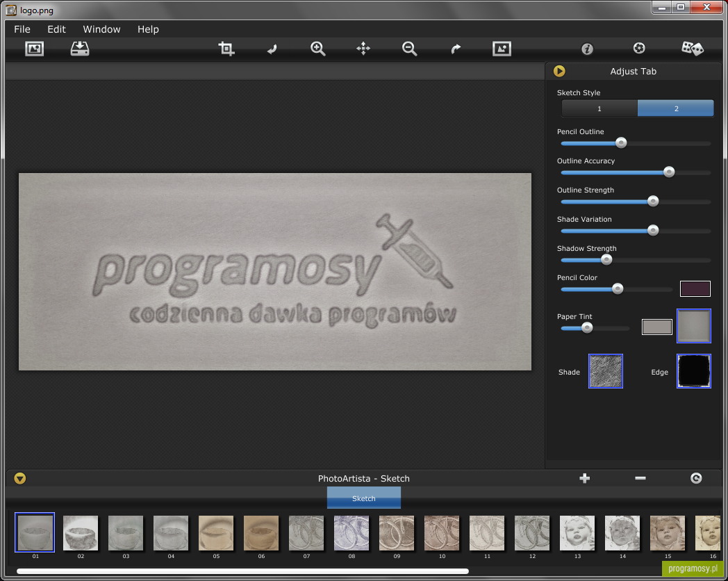This screenshot has height=581, width=728.
Task: Click the Shade Variation slider handle
Action: (653, 230)
